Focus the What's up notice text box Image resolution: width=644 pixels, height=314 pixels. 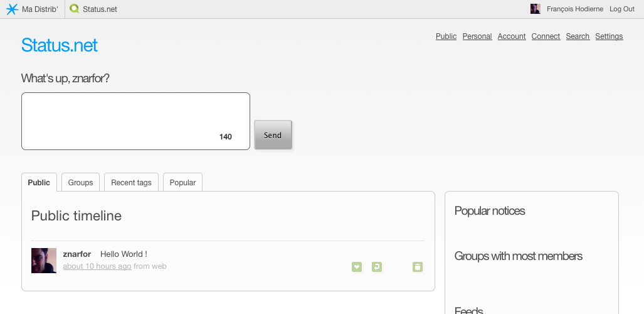coord(135,121)
